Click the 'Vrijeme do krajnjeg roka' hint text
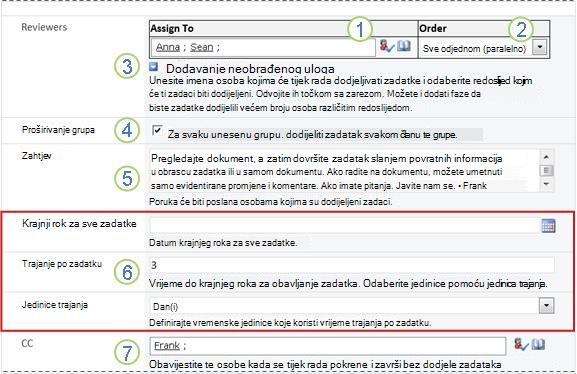Viewport: 577px width, 374px height. click(348, 284)
